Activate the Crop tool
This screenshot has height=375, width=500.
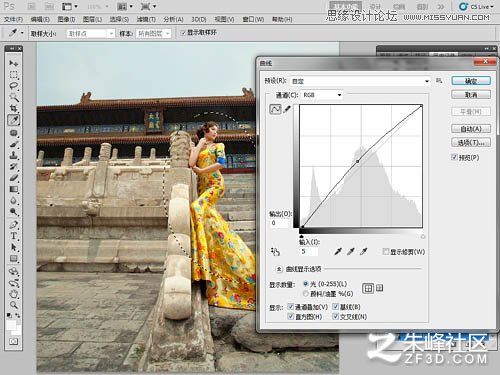coord(14,108)
